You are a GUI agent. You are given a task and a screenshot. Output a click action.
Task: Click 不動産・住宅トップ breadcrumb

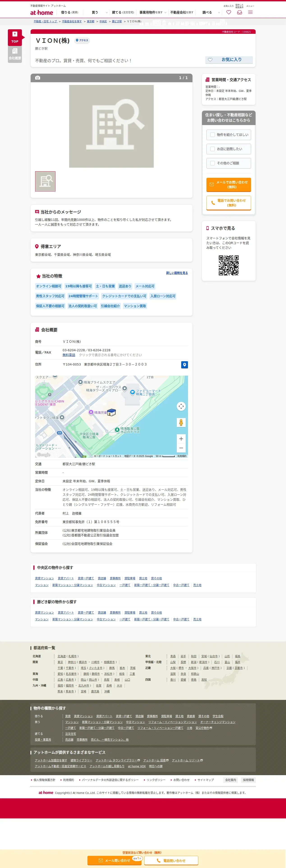(46, 21)
